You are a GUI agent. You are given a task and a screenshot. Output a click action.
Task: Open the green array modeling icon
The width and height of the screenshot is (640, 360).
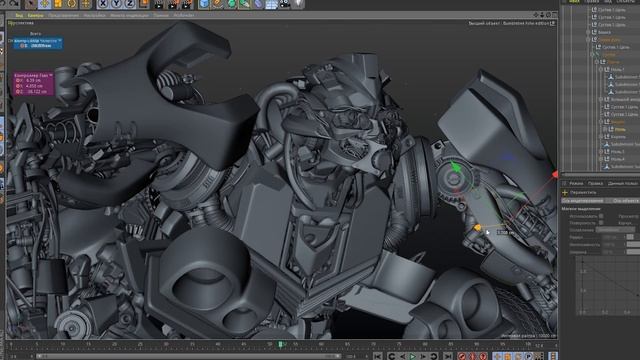(245, 4)
